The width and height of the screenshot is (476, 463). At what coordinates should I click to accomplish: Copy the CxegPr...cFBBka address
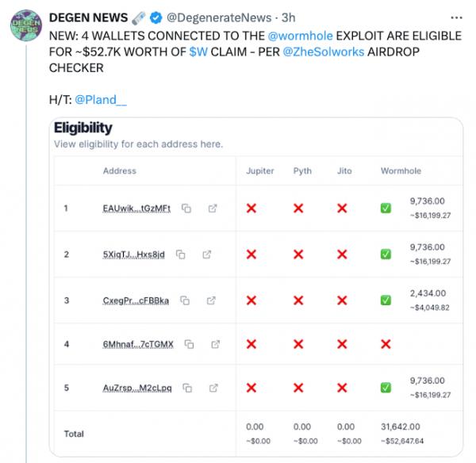click(185, 300)
